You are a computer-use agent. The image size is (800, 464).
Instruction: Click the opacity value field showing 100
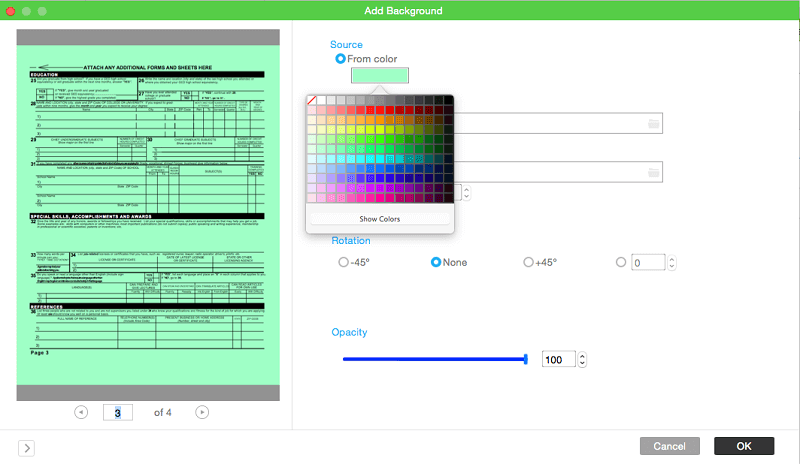pos(559,359)
